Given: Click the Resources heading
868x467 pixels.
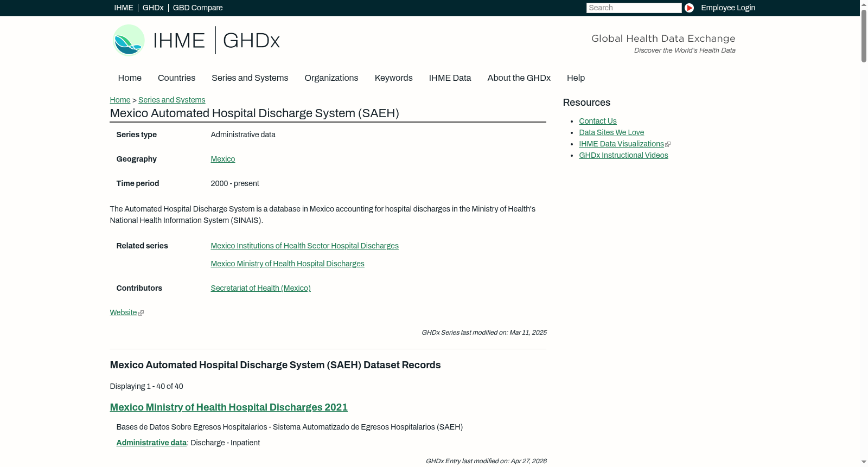Looking at the screenshot, I should point(586,103).
